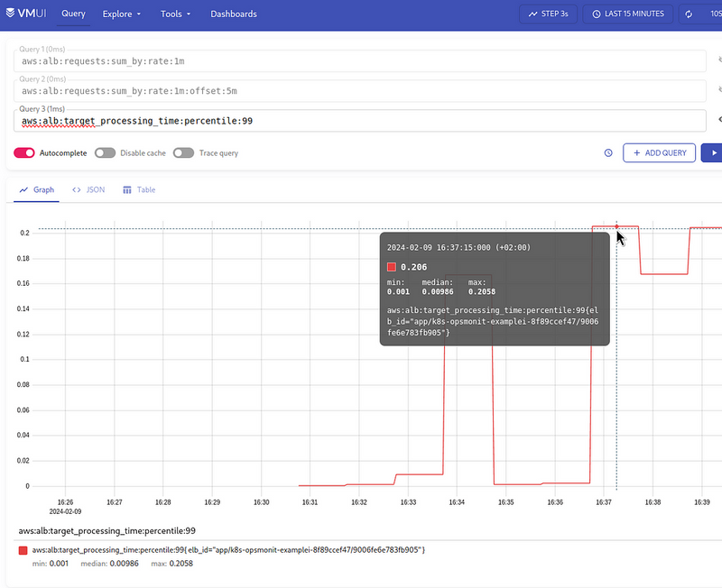The height and width of the screenshot is (588, 722).
Task: Go to Dashboards
Action: [234, 14]
